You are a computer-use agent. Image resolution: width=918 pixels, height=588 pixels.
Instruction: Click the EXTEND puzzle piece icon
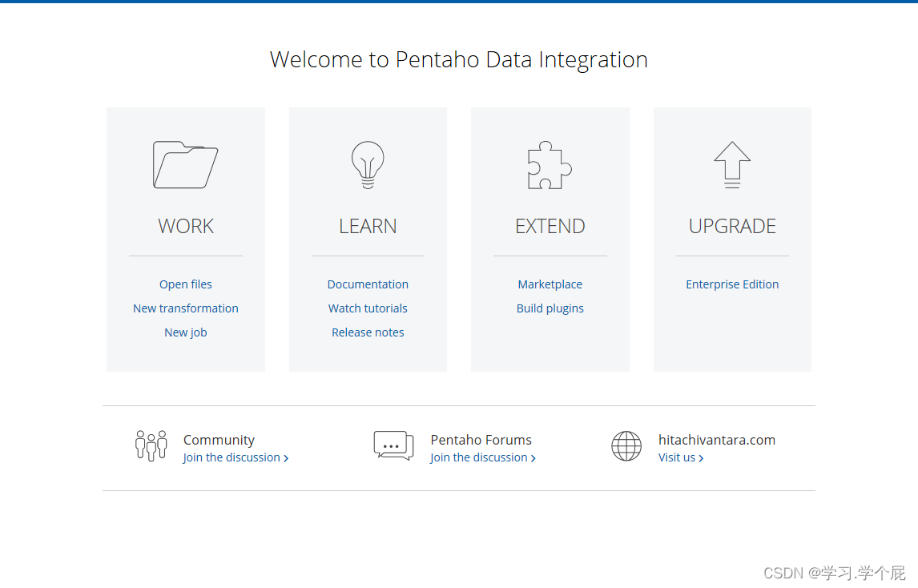tap(550, 164)
